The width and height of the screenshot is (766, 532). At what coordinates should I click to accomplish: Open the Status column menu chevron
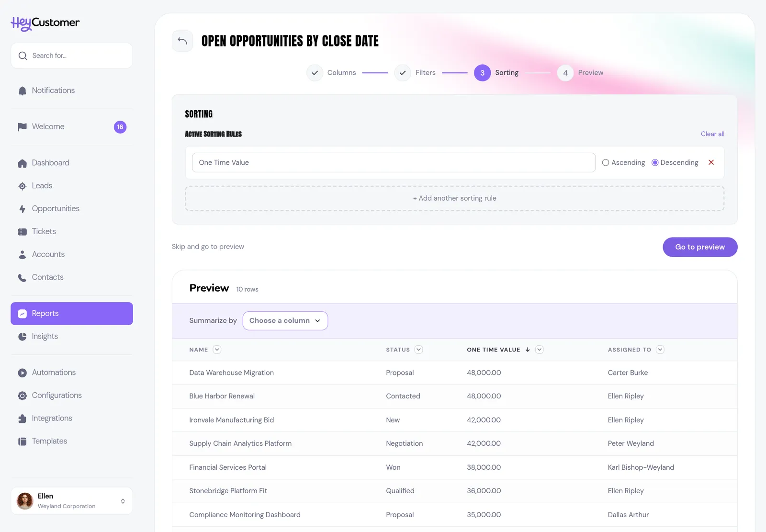[418, 350]
